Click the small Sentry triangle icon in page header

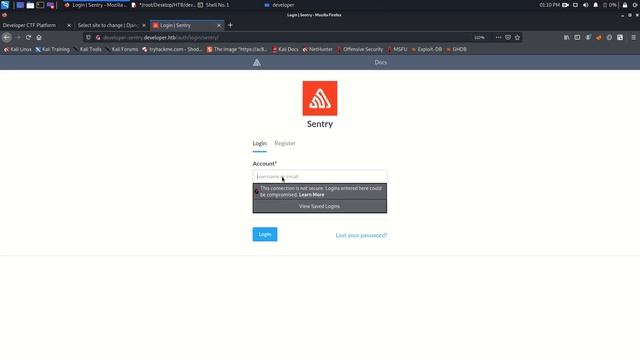tap(257, 62)
